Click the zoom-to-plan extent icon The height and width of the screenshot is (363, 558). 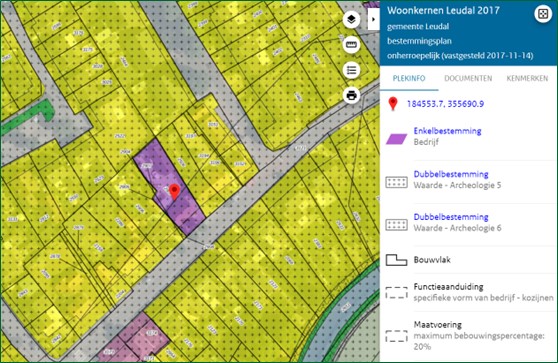[543, 14]
